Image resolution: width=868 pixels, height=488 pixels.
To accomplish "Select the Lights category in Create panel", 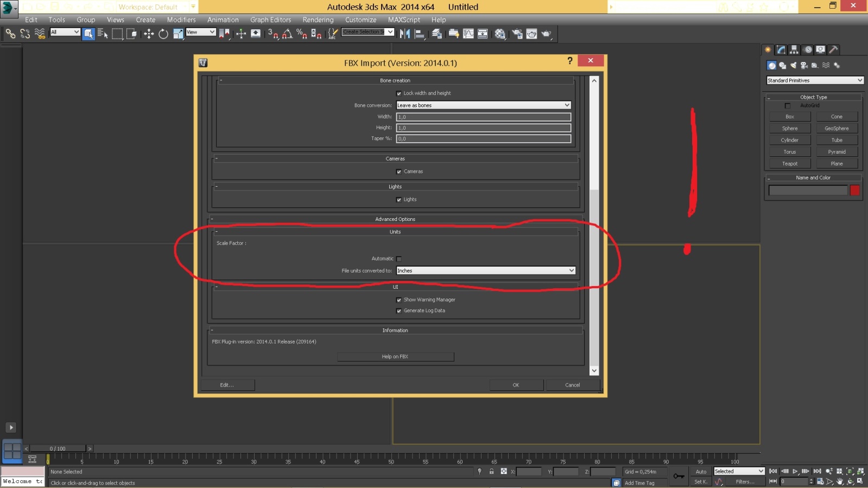I will pyautogui.click(x=793, y=65).
